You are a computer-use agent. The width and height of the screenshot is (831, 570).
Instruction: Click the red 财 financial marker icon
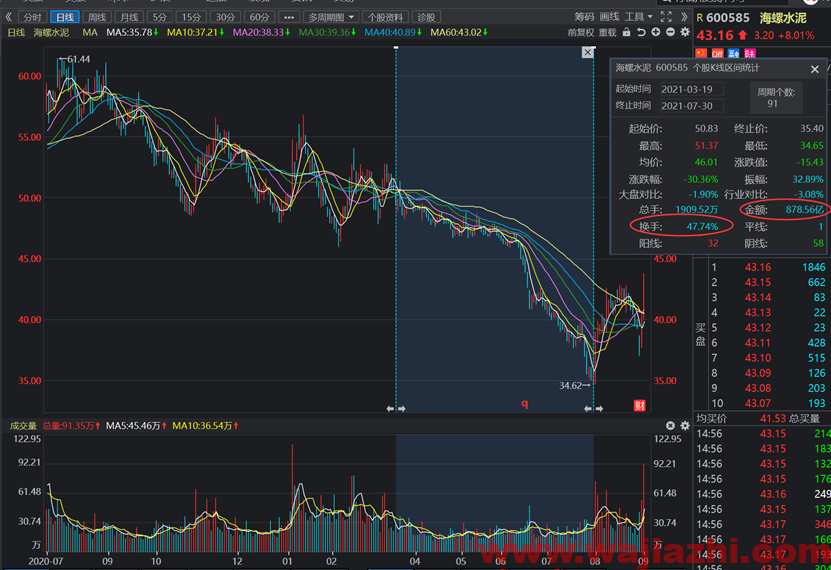coord(640,406)
